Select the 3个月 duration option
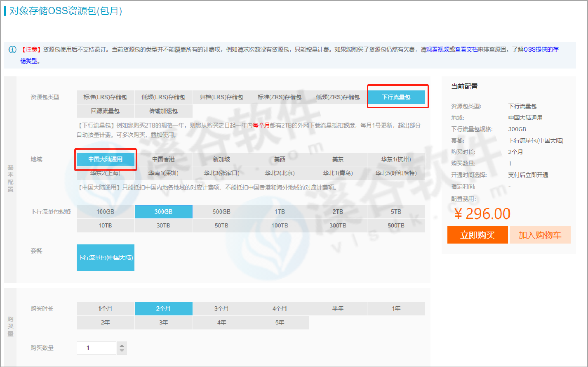588x367 pixels. 221,309
